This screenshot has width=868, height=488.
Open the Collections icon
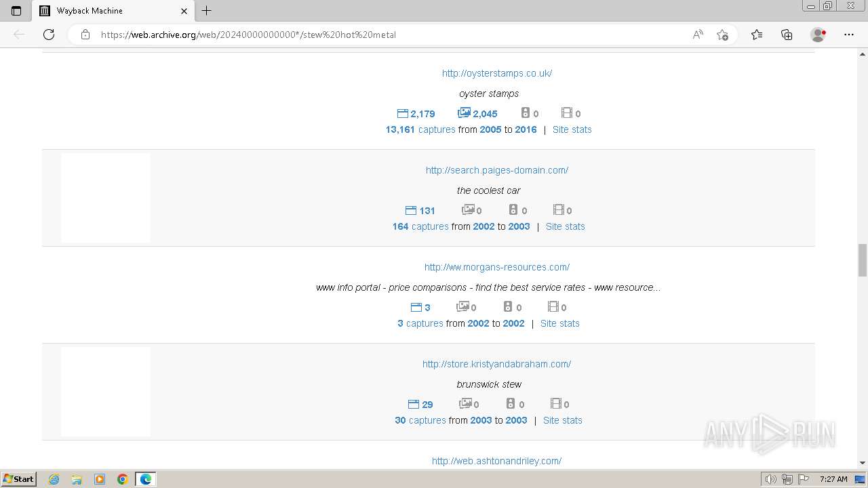point(787,35)
